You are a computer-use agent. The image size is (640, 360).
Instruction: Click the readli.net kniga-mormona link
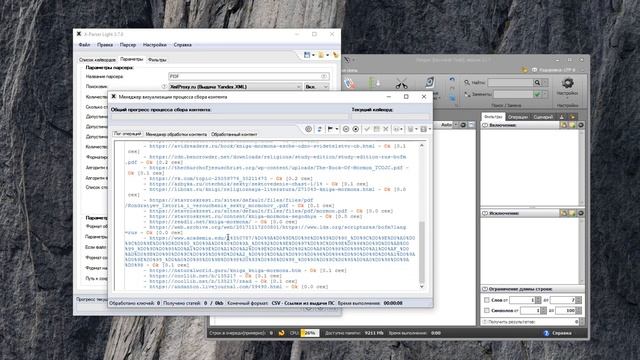200,222
